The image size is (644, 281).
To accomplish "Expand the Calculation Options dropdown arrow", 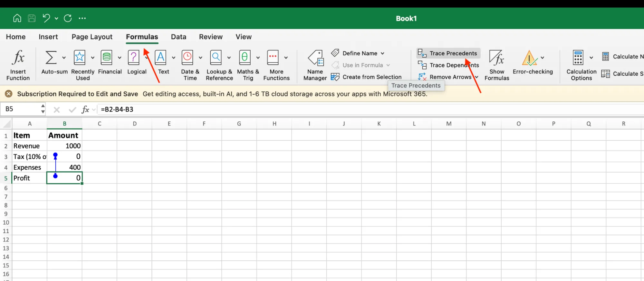I will [591, 58].
